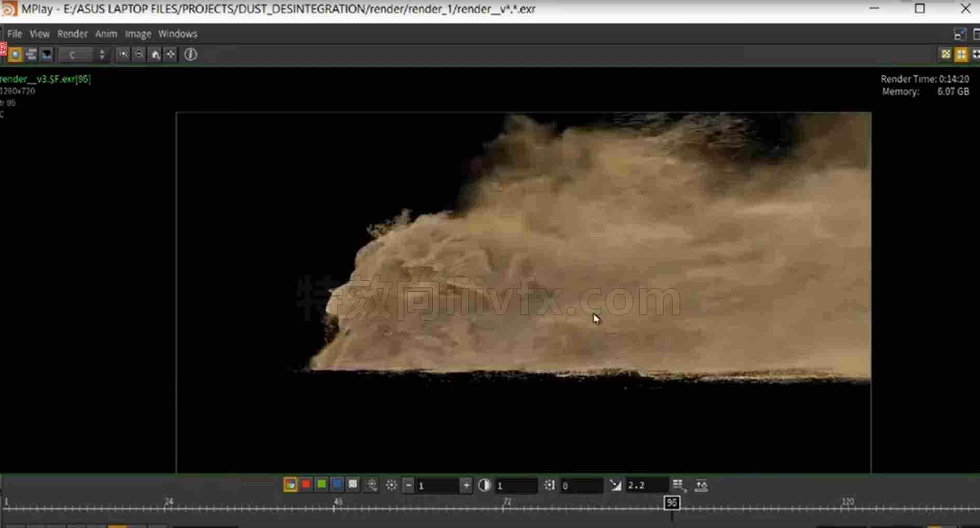Open the File menu

15,34
